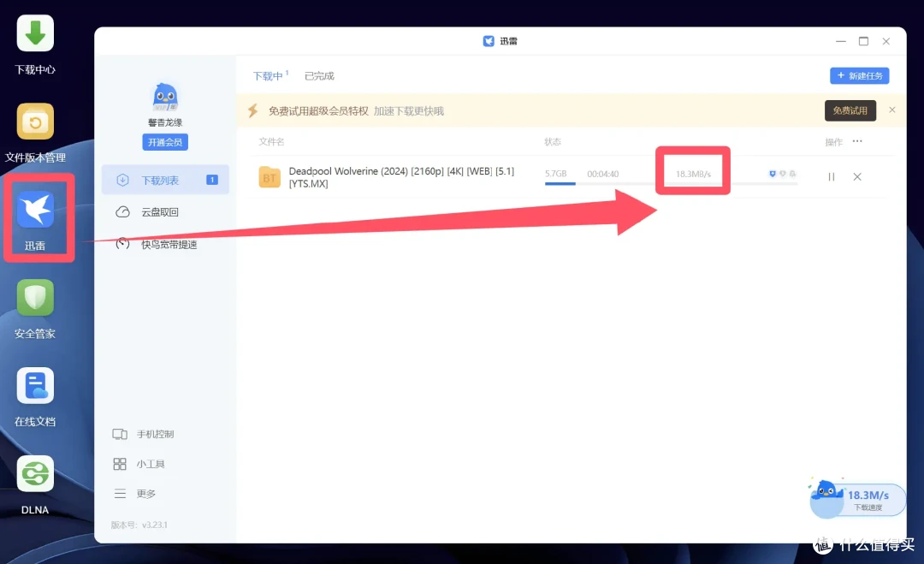Switch to the 下载中 tab

coord(269,76)
